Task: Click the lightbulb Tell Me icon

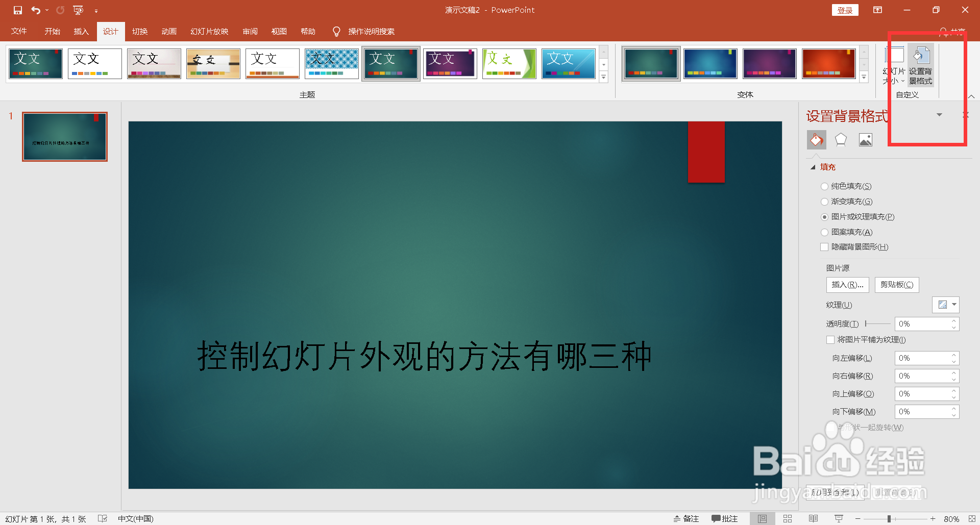Action: [x=336, y=32]
